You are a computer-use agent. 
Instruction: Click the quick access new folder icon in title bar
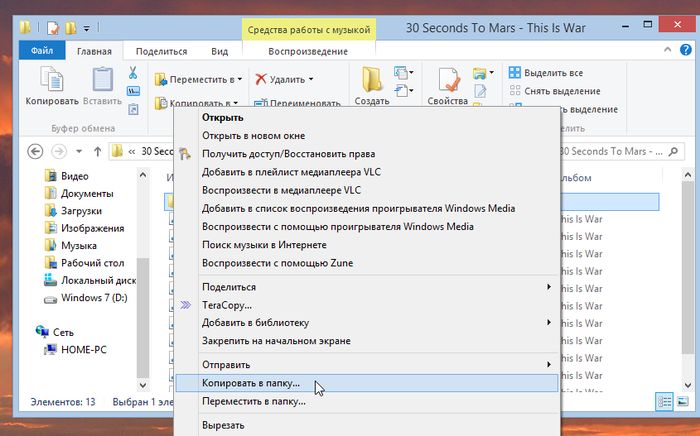[71, 28]
